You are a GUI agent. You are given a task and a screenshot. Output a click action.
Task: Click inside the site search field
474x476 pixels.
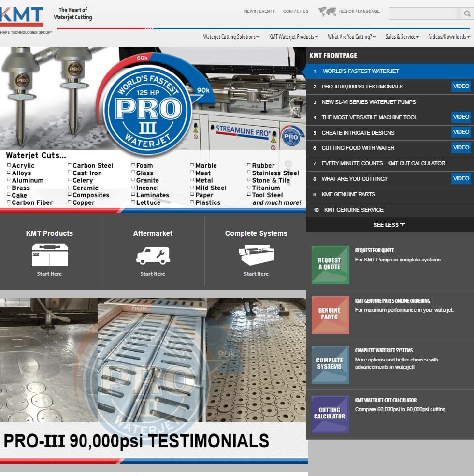click(425, 14)
